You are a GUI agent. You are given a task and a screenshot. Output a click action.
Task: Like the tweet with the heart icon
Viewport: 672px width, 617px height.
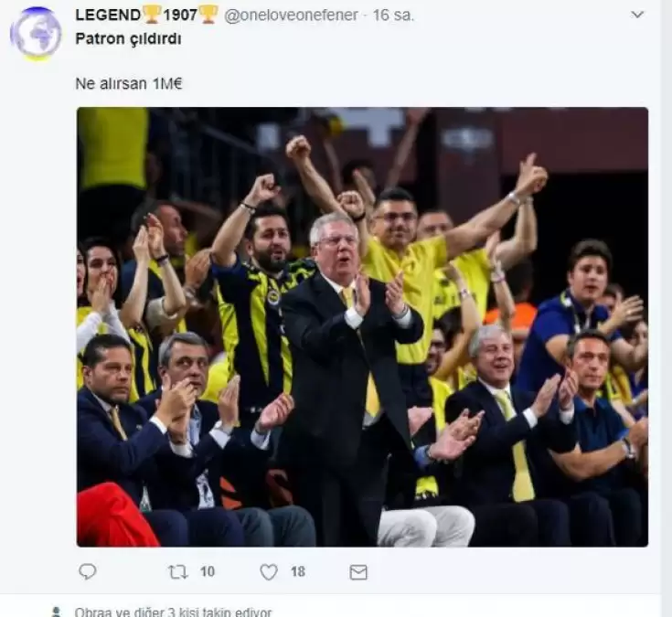pos(269,572)
